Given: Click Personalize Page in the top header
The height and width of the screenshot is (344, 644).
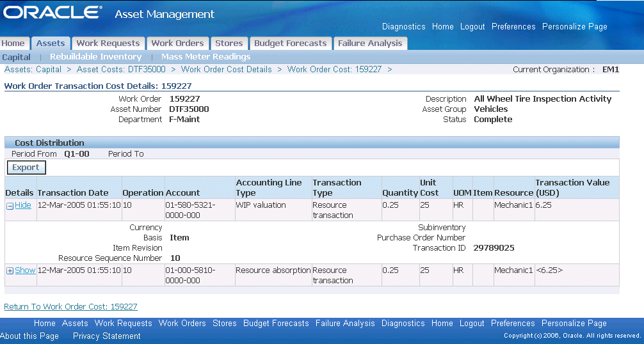Looking at the screenshot, I should tap(575, 27).
